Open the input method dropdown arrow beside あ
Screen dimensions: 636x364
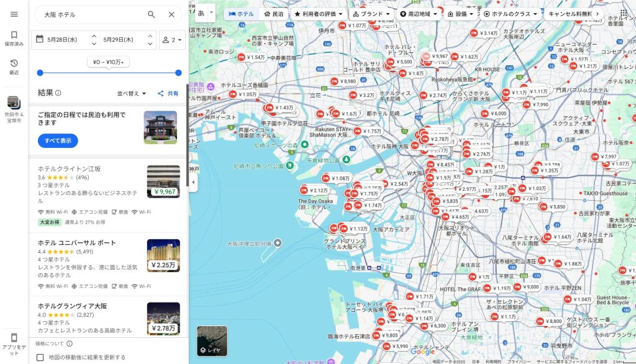coord(211,12)
